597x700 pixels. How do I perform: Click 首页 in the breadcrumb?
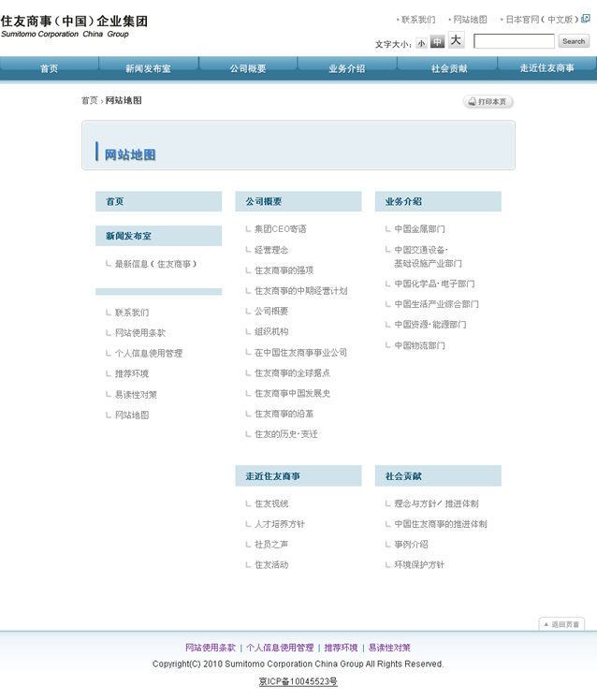89,100
